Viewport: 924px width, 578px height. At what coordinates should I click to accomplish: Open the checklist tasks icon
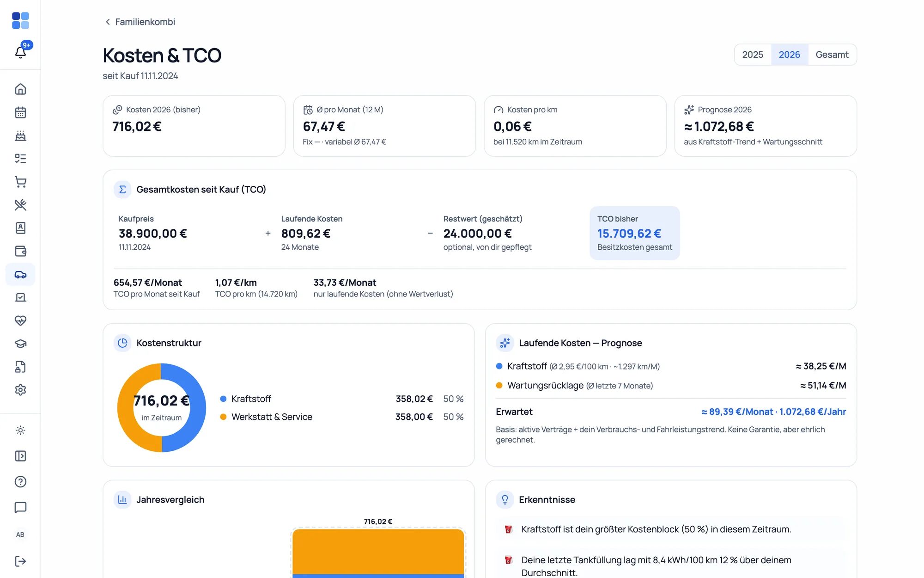(20, 159)
